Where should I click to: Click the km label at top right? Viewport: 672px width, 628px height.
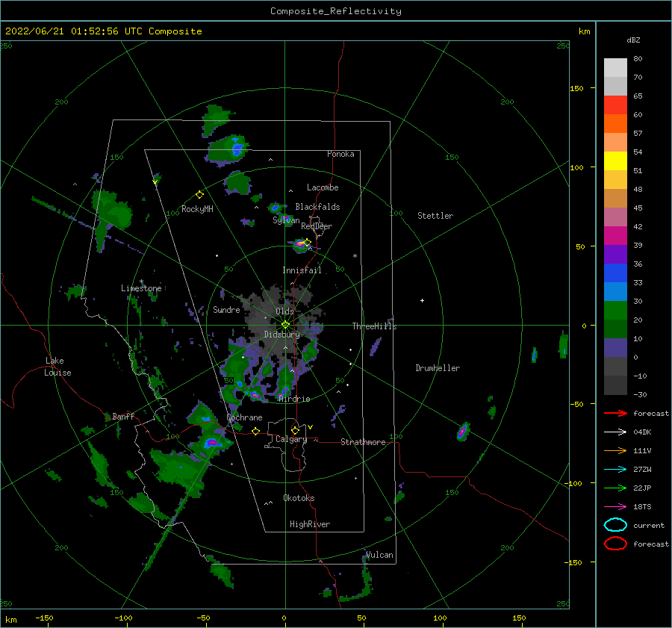click(585, 31)
